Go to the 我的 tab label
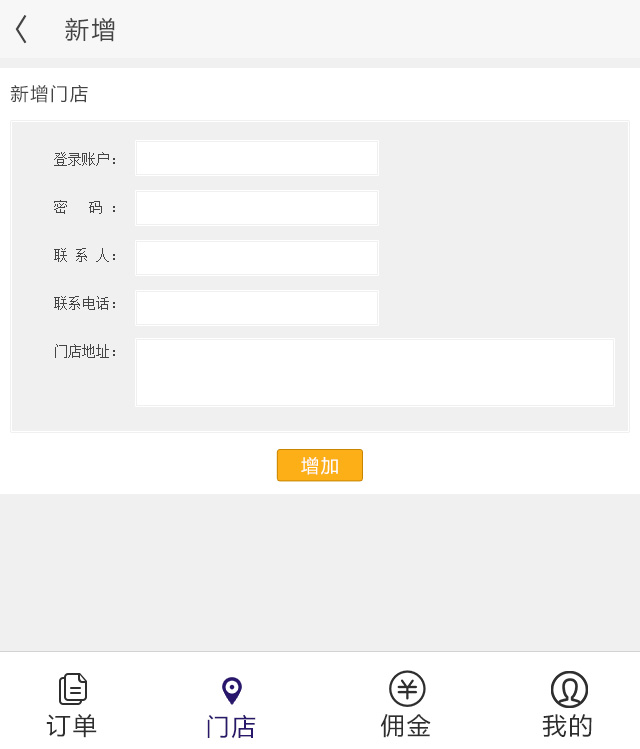Screen dimensions: 640x749 [x=568, y=726]
